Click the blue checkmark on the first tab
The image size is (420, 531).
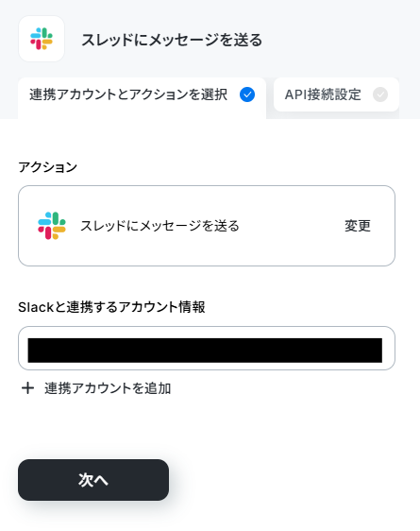247,94
